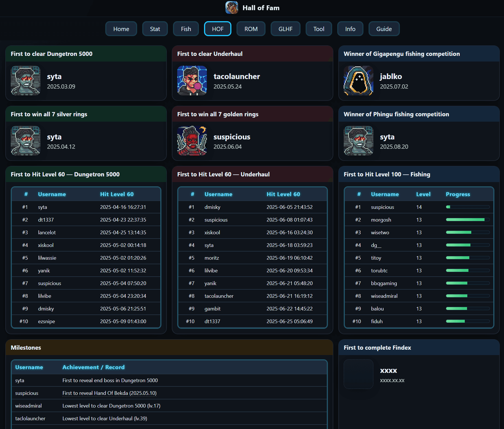504x429 pixels.
Task: Click the currently active HOF button
Action: [218, 29]
